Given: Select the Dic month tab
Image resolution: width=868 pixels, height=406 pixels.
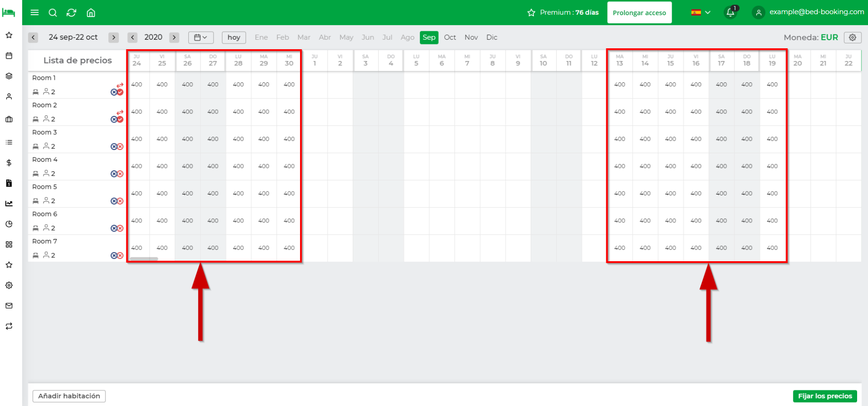Looking at the screenshot, I should [x=492, y=37].
